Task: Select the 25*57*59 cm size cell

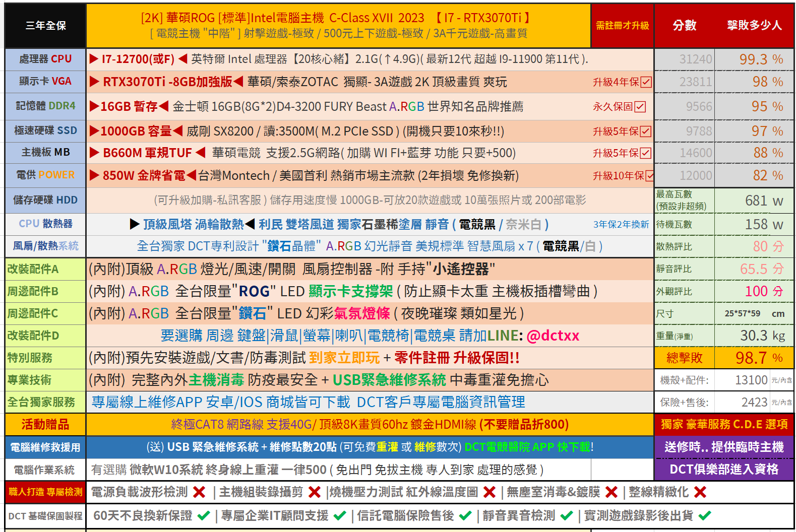Action: pyautogui.click(x=754, y=313)
